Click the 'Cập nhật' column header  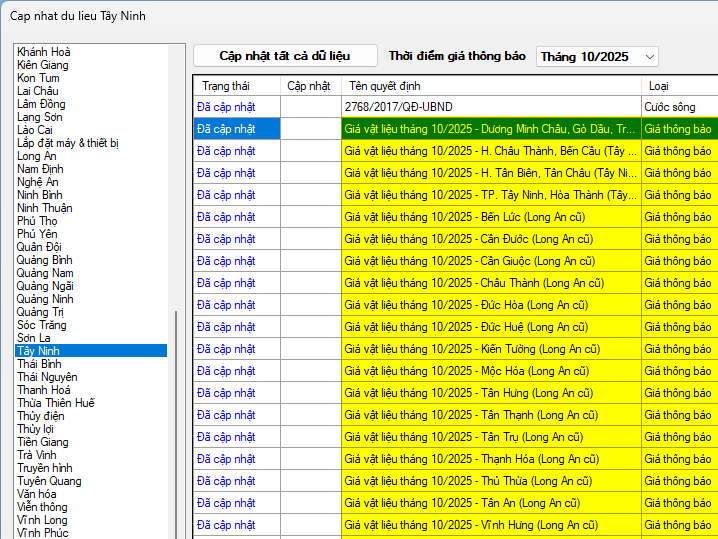(309, 86)
